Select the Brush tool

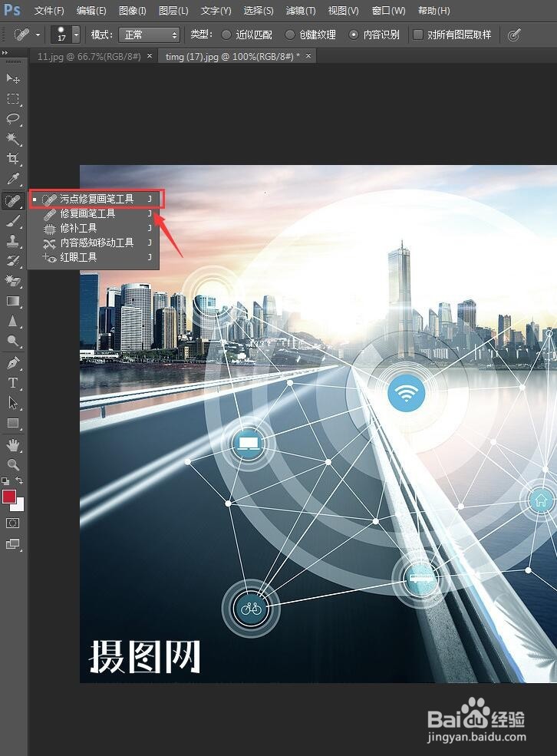13,221
